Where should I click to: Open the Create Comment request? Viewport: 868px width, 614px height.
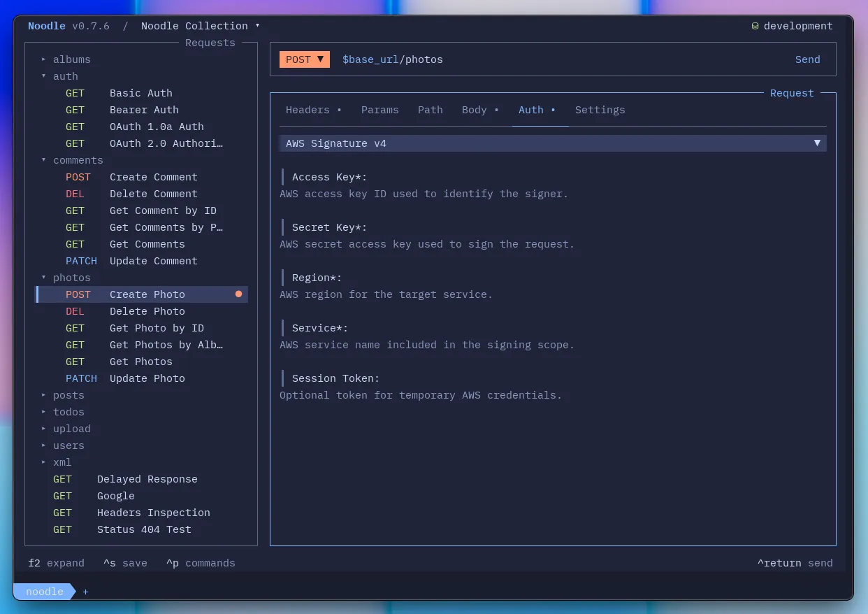click(x=141, y=177)
